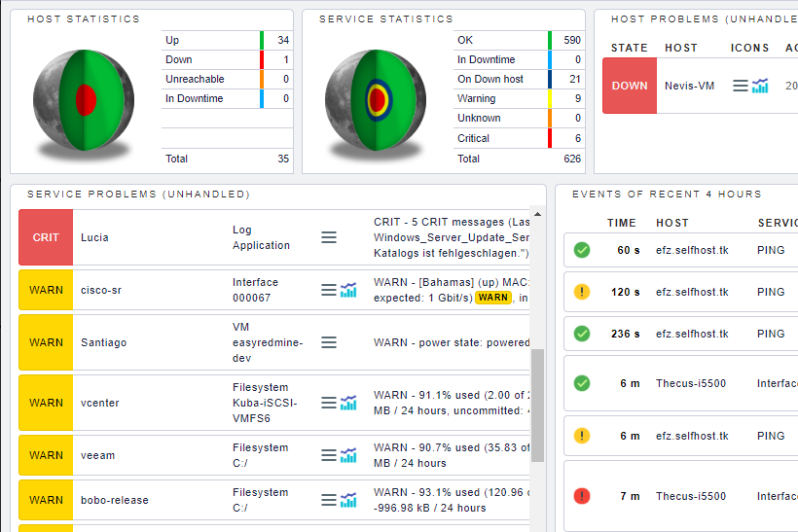Image resolution: width=798 pixels, height=532 pixels.
Task: Sort recent events by TIME column header
Action: pos(621,223)
